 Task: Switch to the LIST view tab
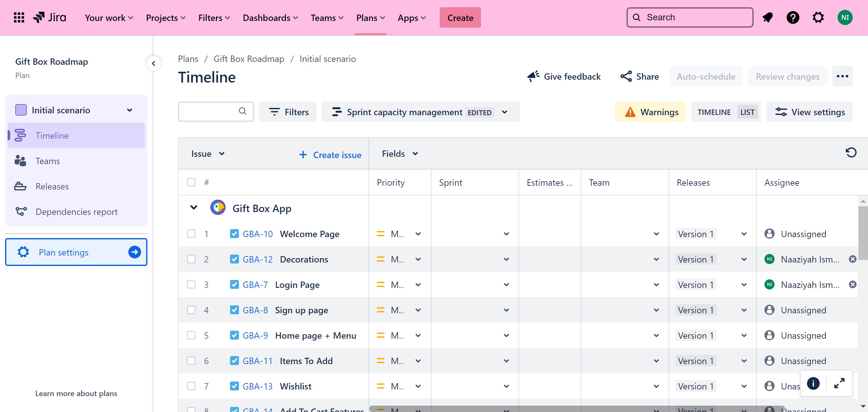tap(747, 112)
